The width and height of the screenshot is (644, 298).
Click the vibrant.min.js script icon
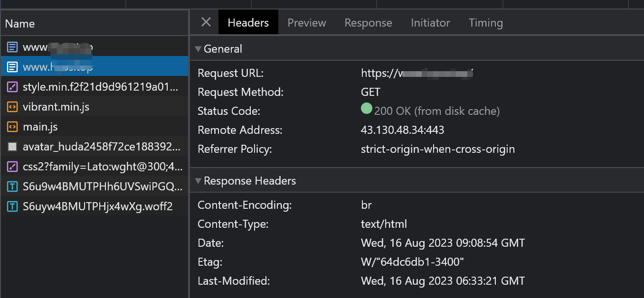coord(13,107)
